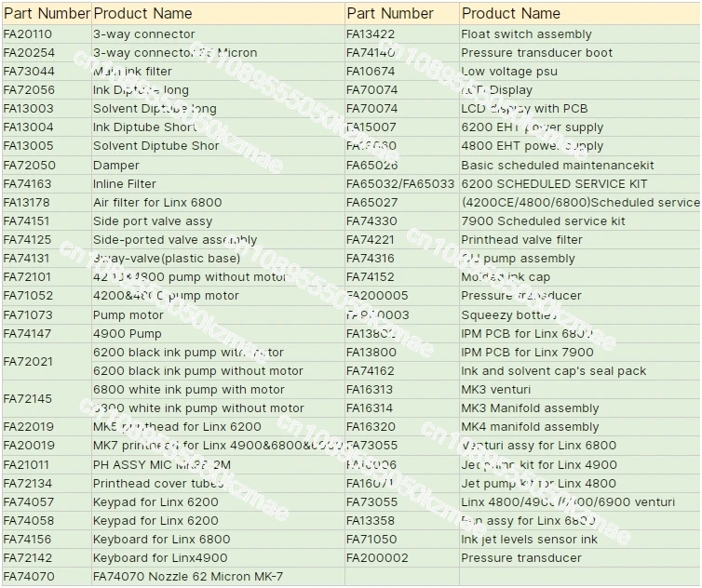Select the "Inline Filter" cell
This screenshot has height=588, width=702.
click(x=125, y=184)
